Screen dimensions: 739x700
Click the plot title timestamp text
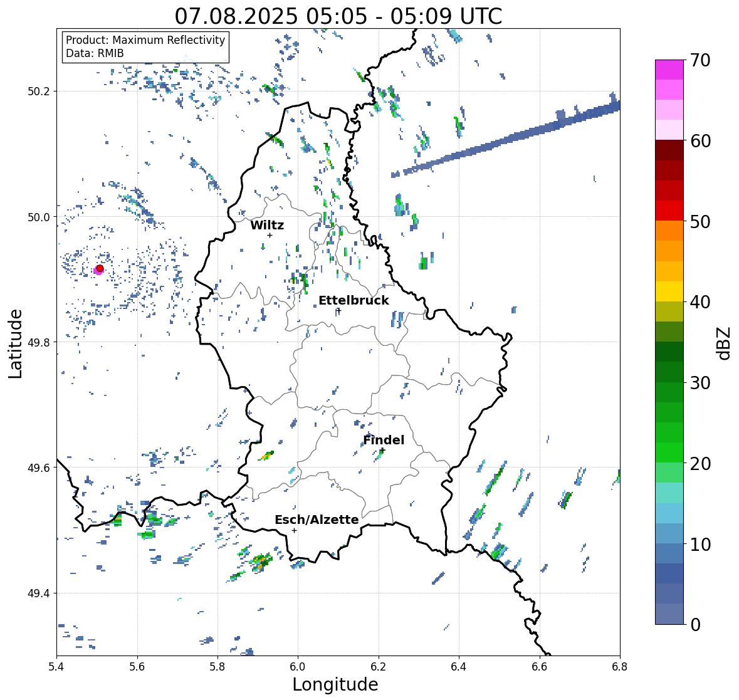tap(338, 16)
